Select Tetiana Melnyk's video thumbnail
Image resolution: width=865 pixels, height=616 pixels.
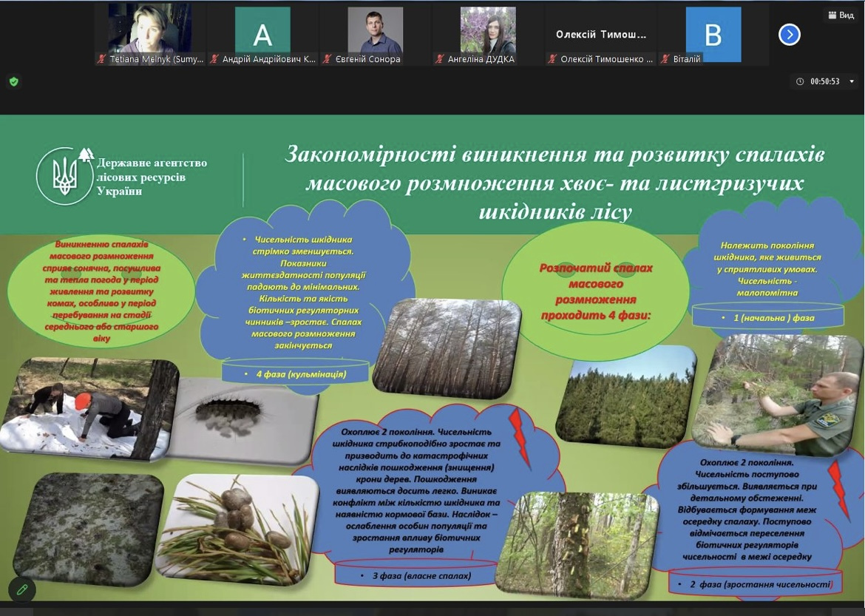click(x=150, y=30)
